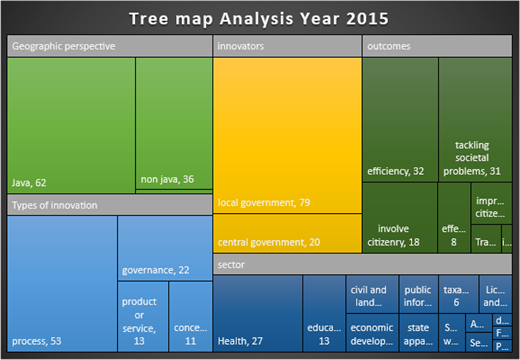Select the chart title Tree map Analysis Year 2015

(x=259, y=18)
